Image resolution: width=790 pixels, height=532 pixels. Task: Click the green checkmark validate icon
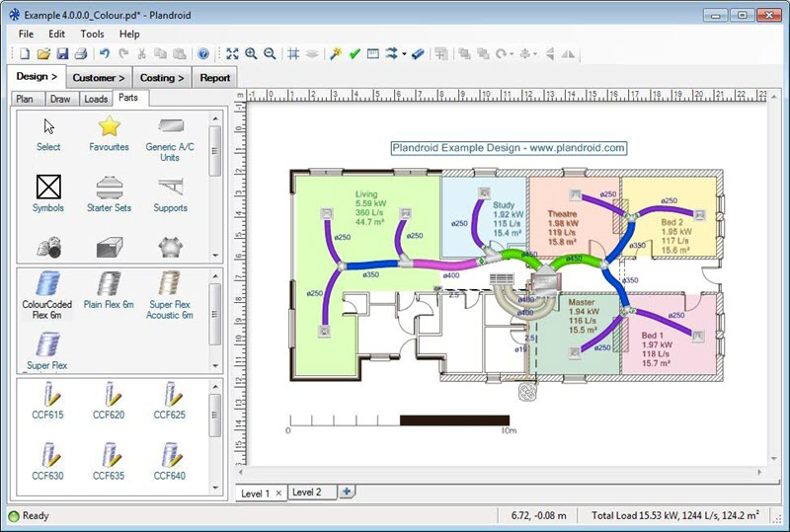[355, 54]
